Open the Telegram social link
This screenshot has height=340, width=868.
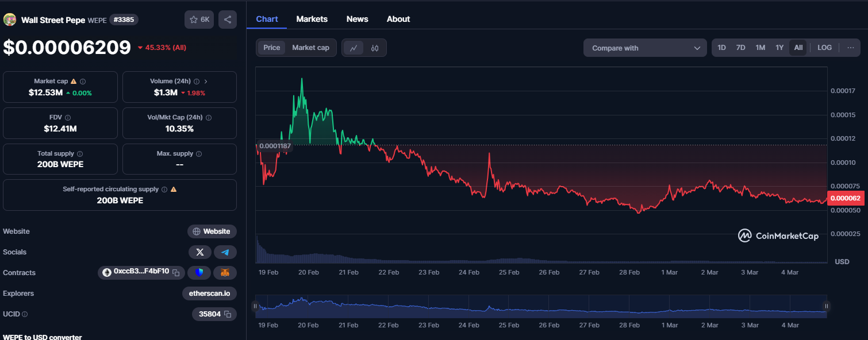point(225,252)
